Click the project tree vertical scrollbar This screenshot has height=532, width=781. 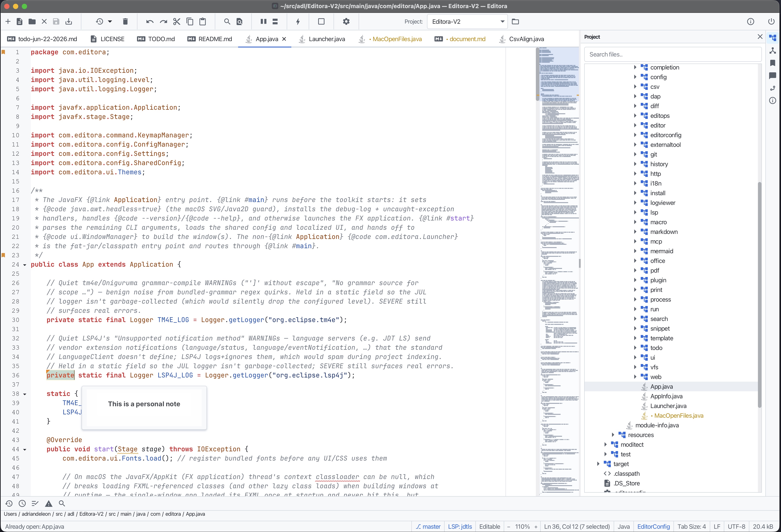coord(759,295)
